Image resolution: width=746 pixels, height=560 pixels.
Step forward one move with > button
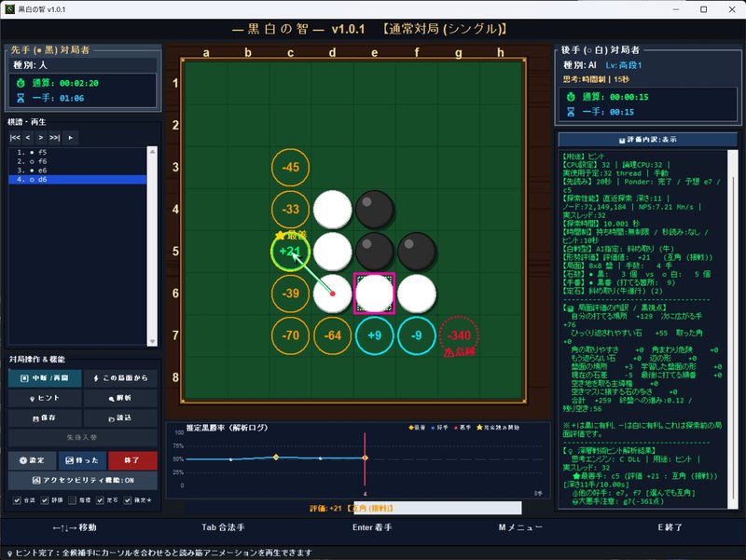point(41,138)
